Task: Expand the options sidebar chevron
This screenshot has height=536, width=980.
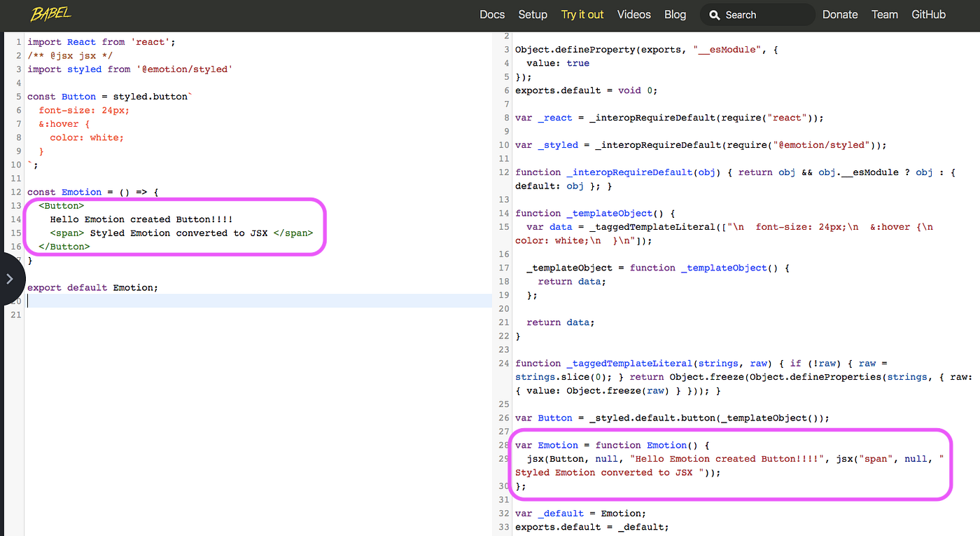Action: click(x=10, y=278)
